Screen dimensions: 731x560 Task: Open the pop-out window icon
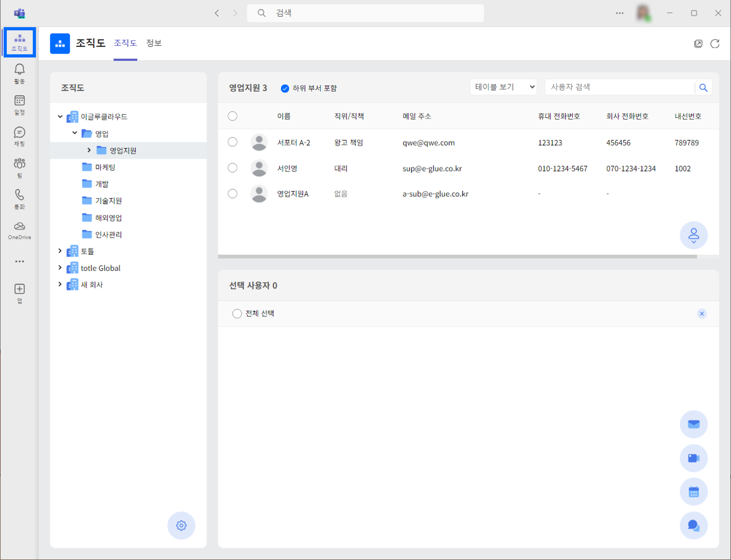(x=698, y=44)
